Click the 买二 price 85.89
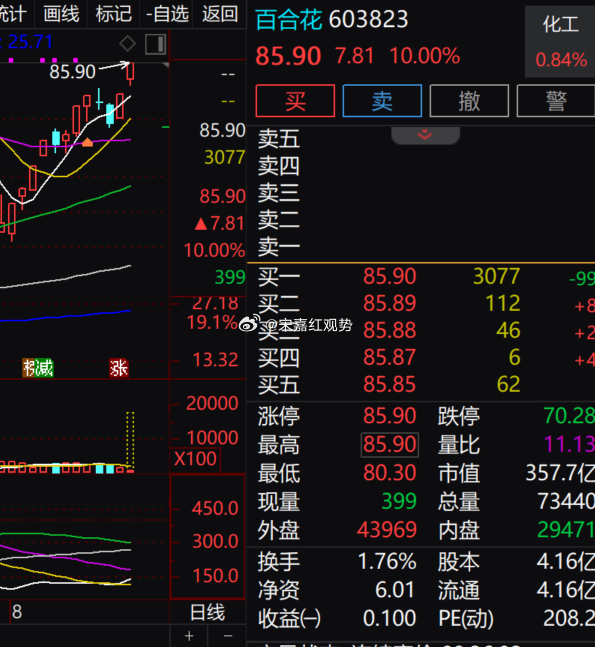Screen dimensions: 595x647 tap(390, 303)
